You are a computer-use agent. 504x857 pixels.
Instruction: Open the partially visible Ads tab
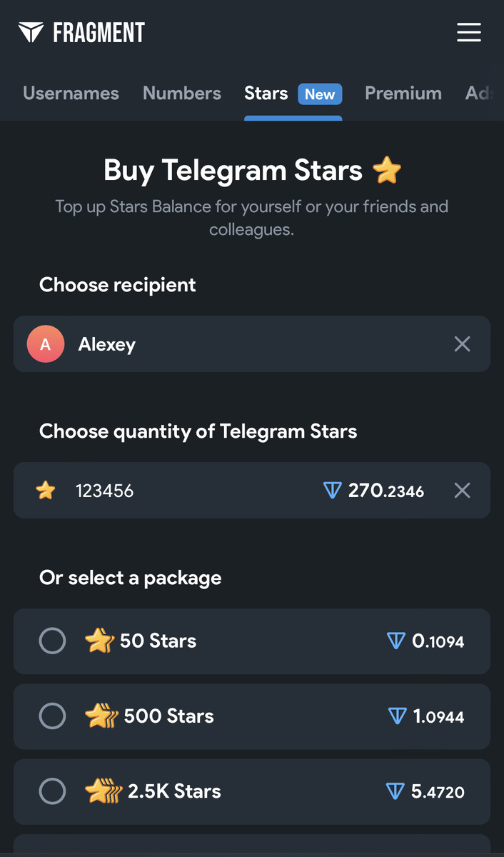click(x=479, y=94)
